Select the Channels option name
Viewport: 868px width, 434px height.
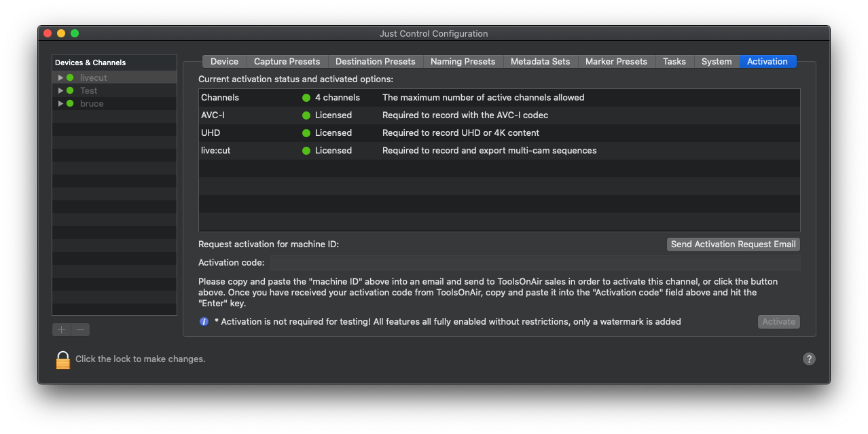pos(220,97)
